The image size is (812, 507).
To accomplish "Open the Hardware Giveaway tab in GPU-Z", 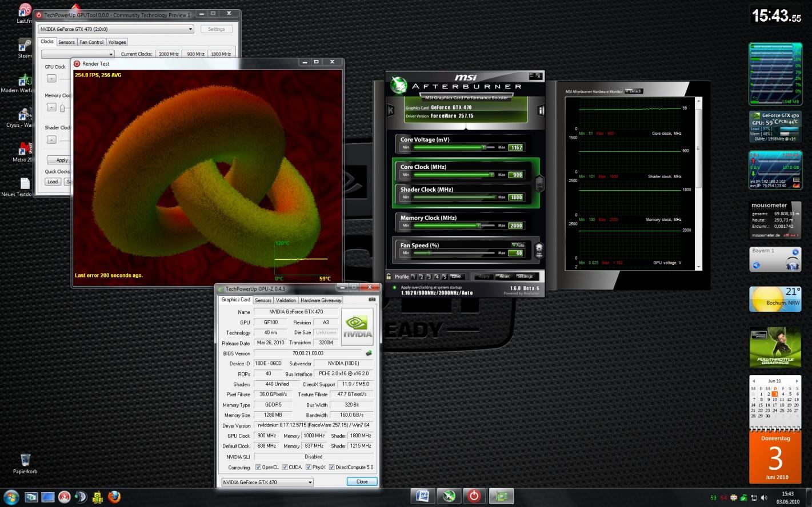I will (x=321, y=300).
